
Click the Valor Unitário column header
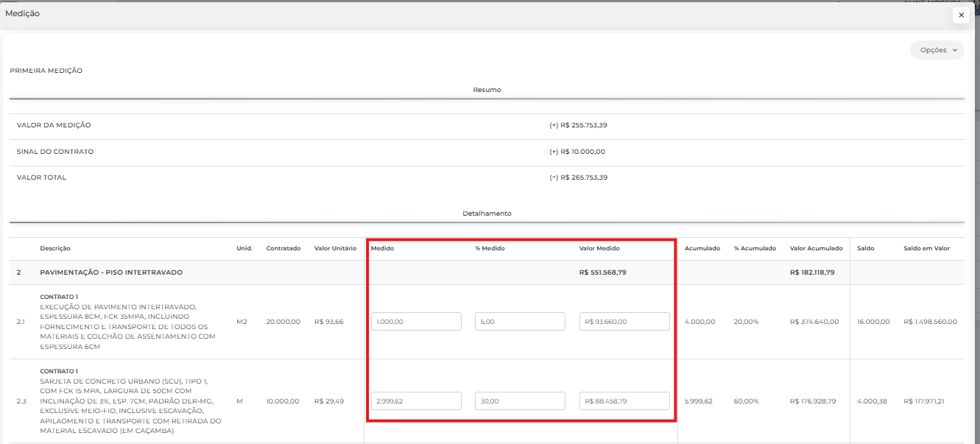(x=335, y=249)
